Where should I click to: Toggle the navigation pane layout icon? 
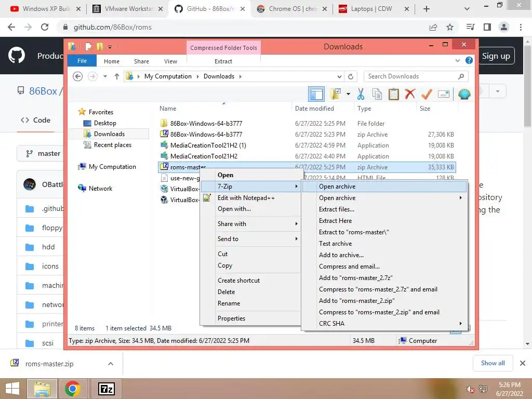pyautogui.click(x=316, y=94)
